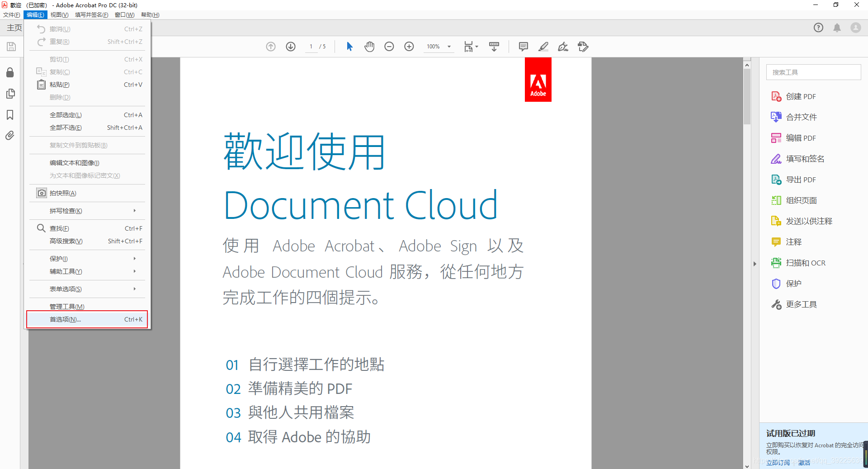Open the 合并文件 tool

pyautogui.click(x=794, y=117)
